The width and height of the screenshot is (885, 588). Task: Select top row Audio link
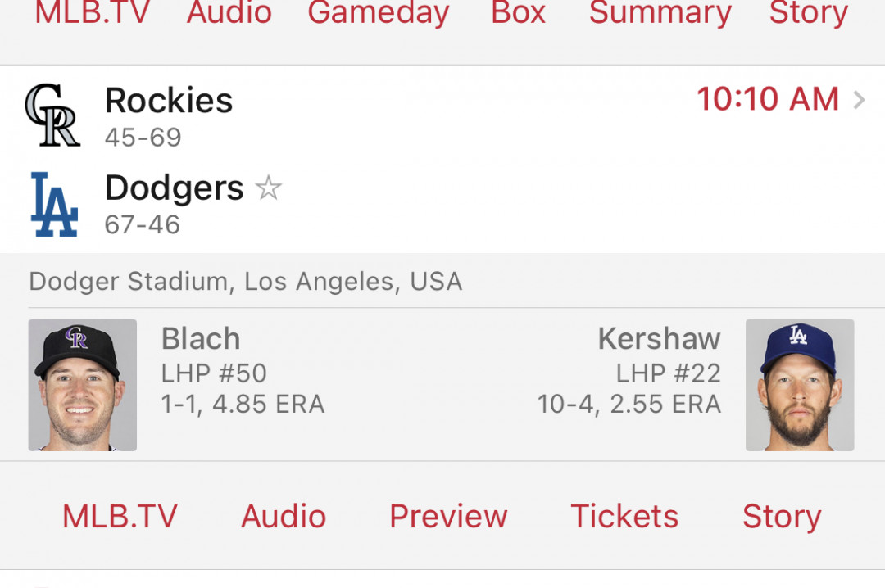point(229,12)
